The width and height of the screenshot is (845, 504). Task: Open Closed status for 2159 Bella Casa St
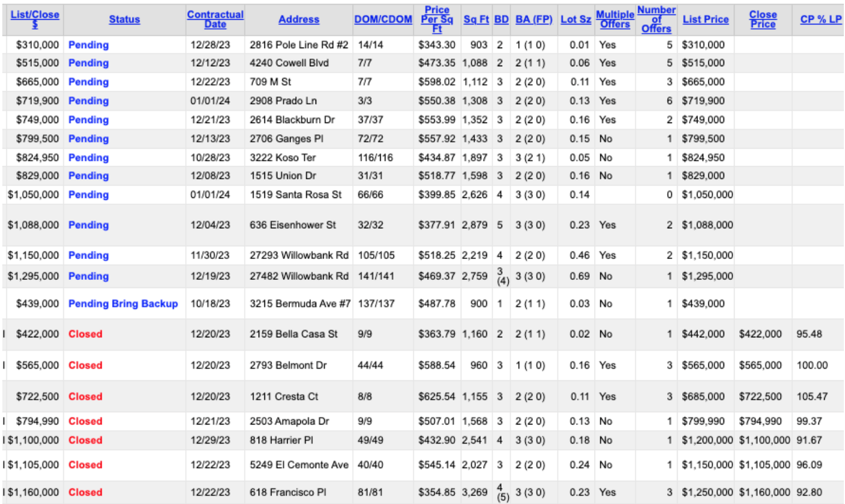pyautogui.click(x=85, y=334)
